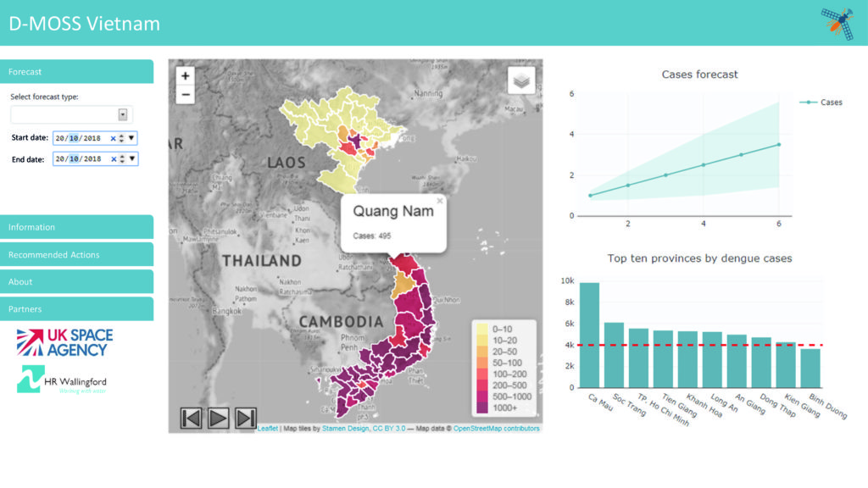Skip to next forecast frame
This screenshot has height=488, width=868.
point(245,418)
